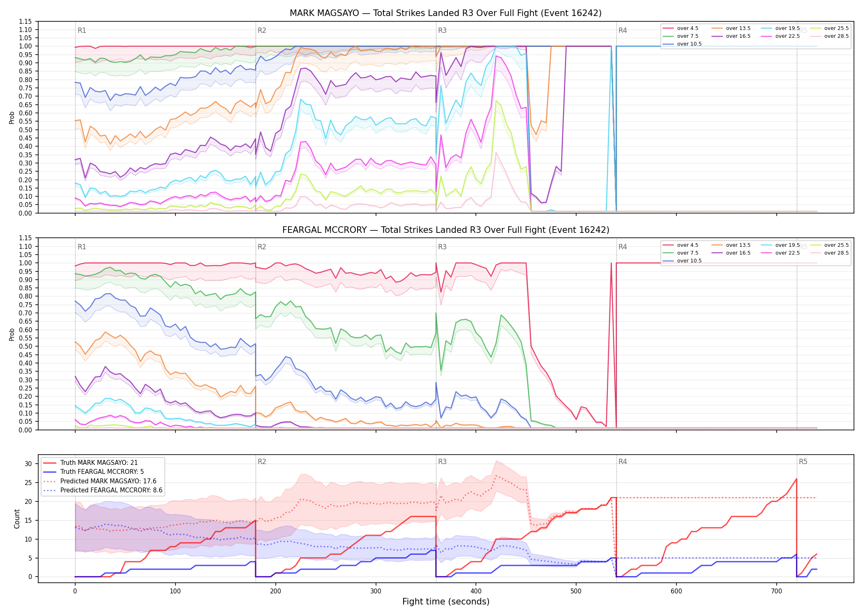The image size is (863, 616).
Task: Select 'over 7.5' label in Magsayo chart legend
Action: (688, 36)
